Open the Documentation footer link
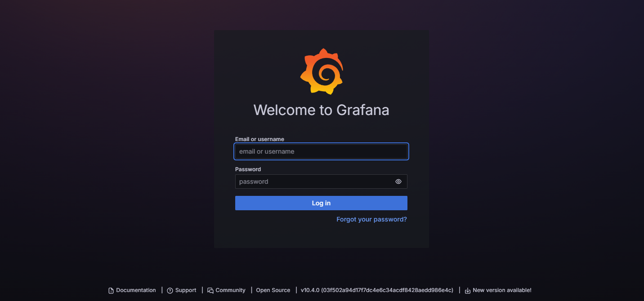Image resolution: width=644 pixels, height=301 pixels. click(x=132, y=290)
